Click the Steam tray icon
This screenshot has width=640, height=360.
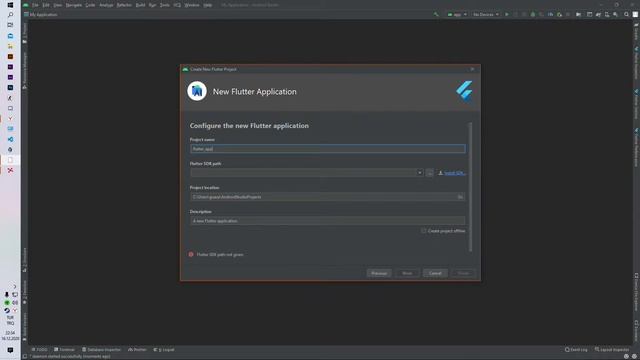(x=7, y=311)
